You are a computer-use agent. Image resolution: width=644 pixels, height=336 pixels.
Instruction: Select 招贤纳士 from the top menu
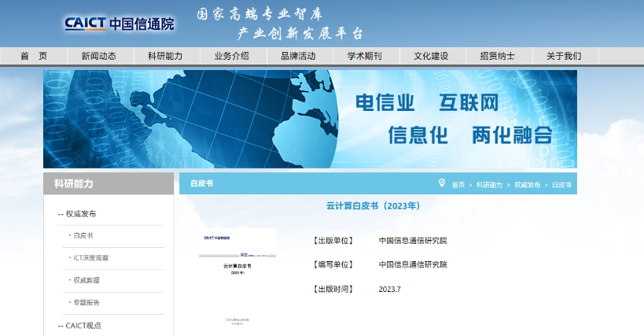[x=497, y=56]
